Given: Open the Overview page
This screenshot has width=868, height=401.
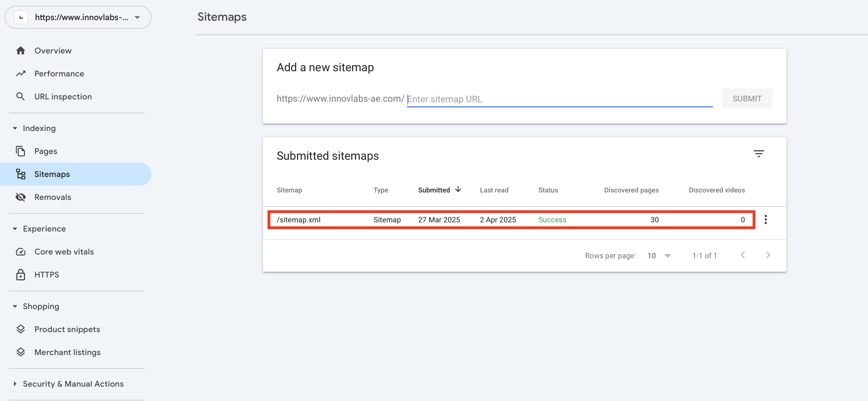Looking at the screenshot, I should click(x=53, y=51).
